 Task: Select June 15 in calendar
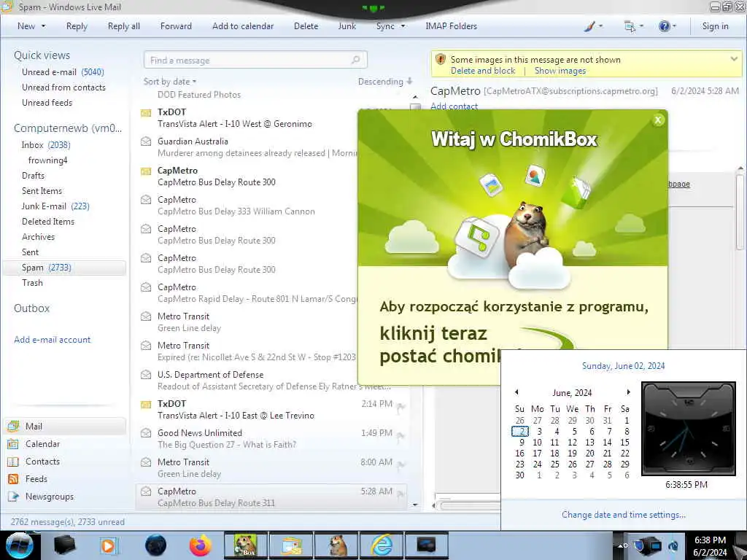[624, 443]
